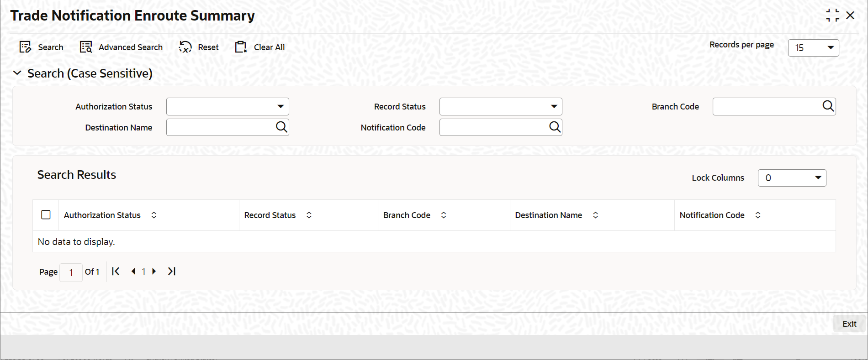Sort by Notification Code column
The width and height of the screenshot is (868, 360).
pos(758,215)
